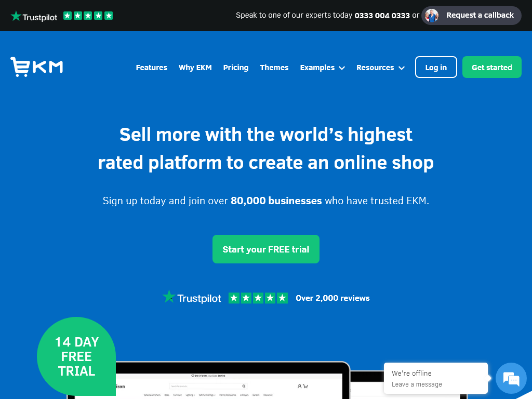The width and height of the screenshot is (532, 399).
Task: Click the green Trustpilot star above reviews count
Action: [x=168, y=297]
